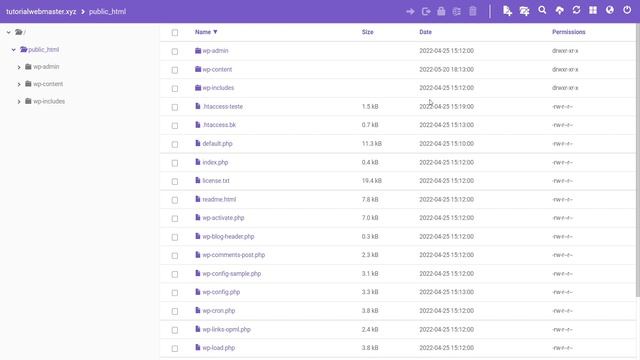Image resolution: width=640 pixels, height=360 pixels.
Task: Check the box for the wp-load.php row
Action: point(175,348)
